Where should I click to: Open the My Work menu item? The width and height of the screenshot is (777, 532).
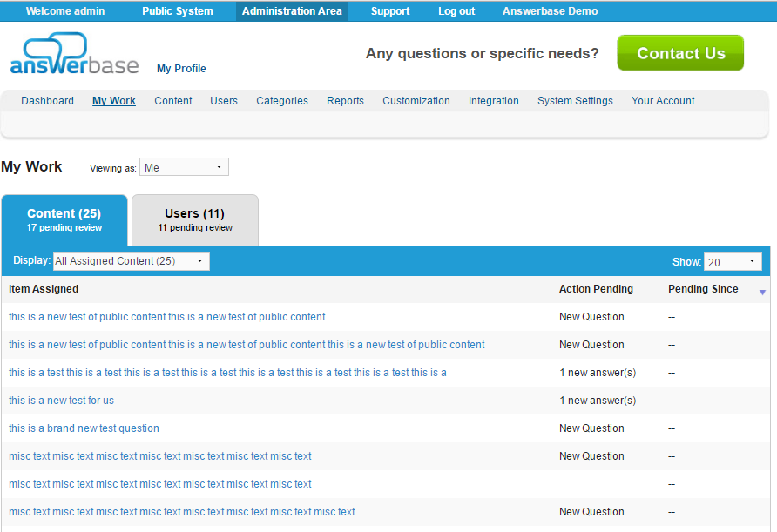pyautogui.click(x=114, y=100)
